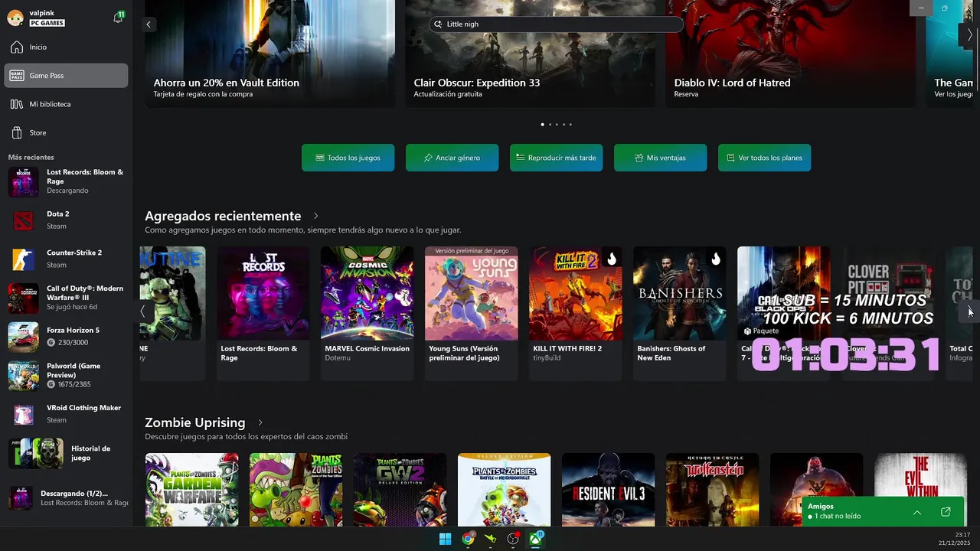980x551 pixels.
Task: Open the Return to Castle Wolfenstein card
Action: [x=712, y=490]
